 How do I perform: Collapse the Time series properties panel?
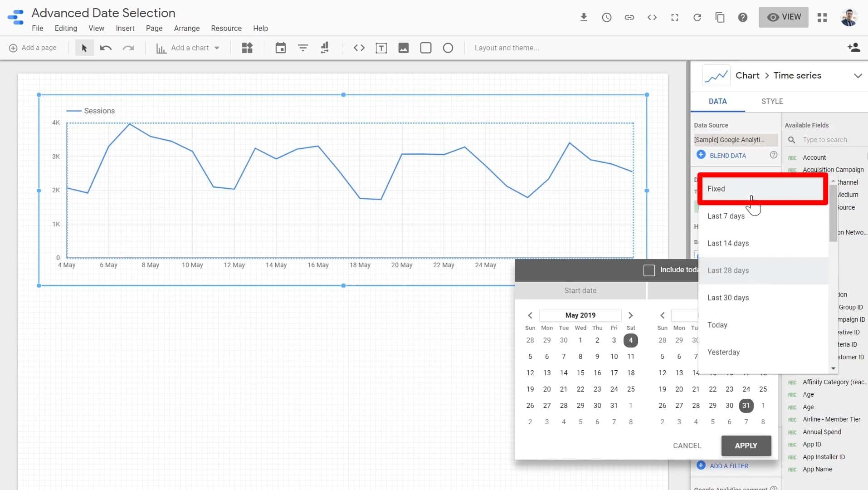(x=858, y=75)
